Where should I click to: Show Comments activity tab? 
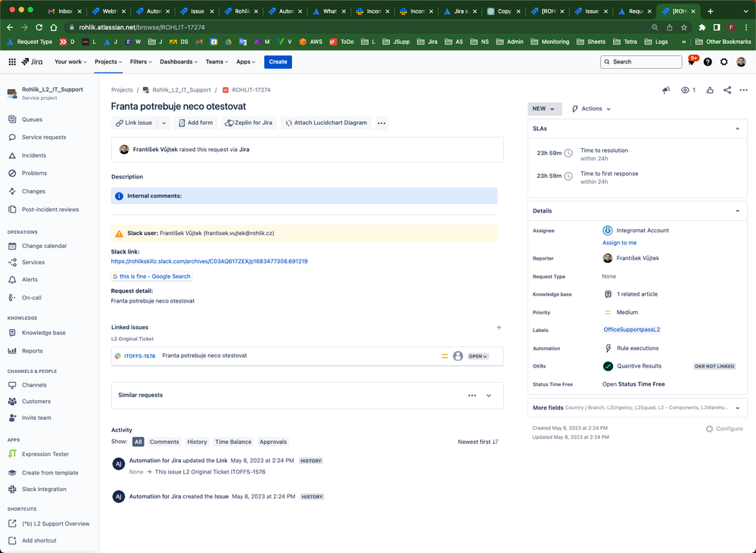pyautogui.click(x=164, y=442)
